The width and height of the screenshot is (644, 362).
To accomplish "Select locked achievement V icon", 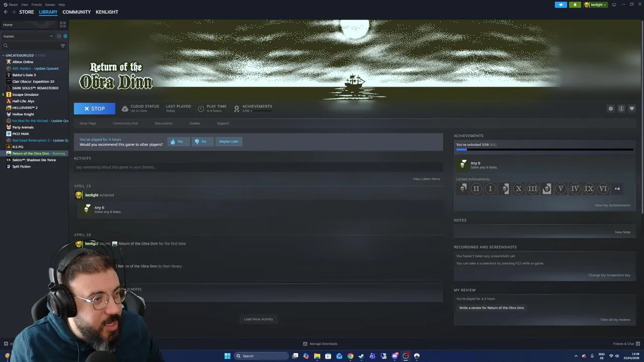I will [x=560, y=189].
